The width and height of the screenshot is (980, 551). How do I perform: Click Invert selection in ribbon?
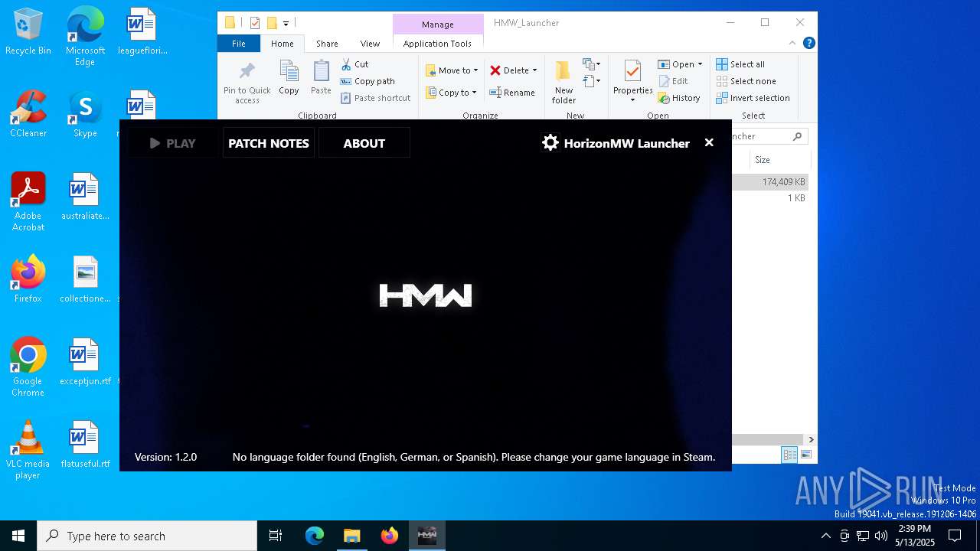pos(753,98)
